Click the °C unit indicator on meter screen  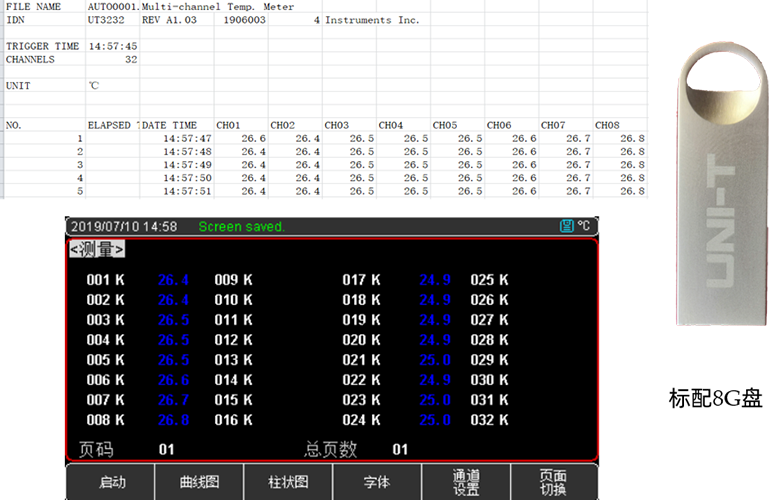point(583,227)
